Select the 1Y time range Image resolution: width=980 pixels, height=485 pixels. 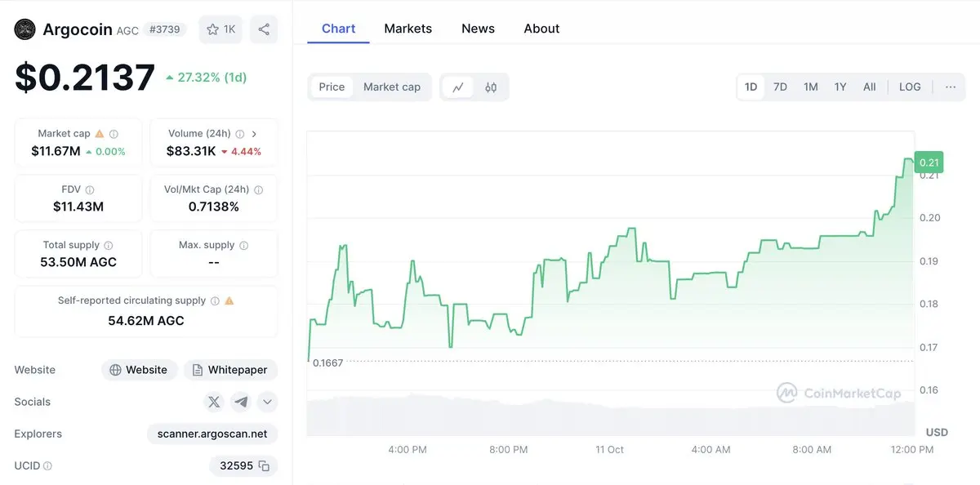click(840, 87)
